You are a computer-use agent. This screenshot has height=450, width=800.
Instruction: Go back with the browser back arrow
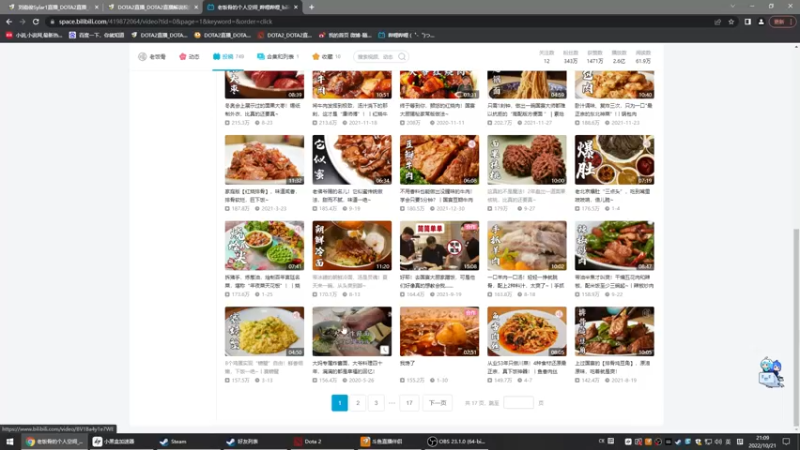(9, 22)
